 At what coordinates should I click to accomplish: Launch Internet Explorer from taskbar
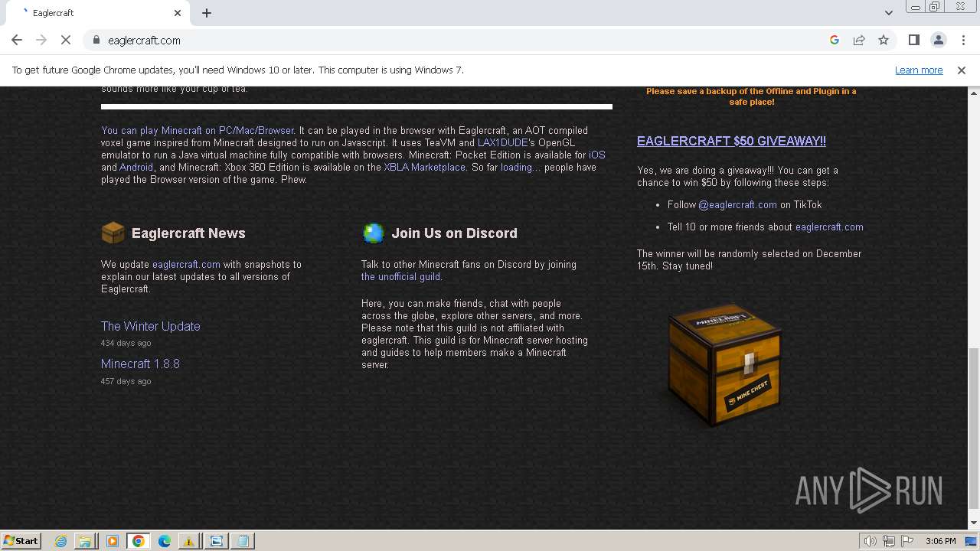[60, 541]
